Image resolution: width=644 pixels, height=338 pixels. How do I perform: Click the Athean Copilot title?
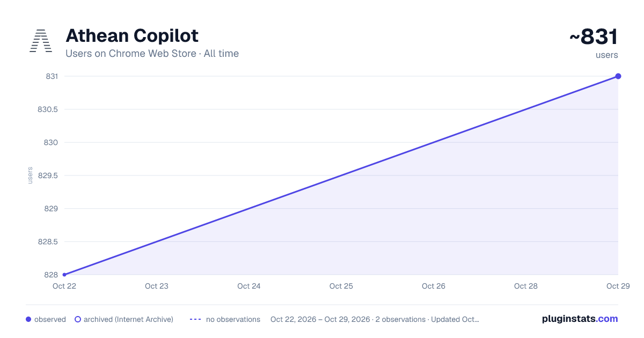click(x=132, y=36)
